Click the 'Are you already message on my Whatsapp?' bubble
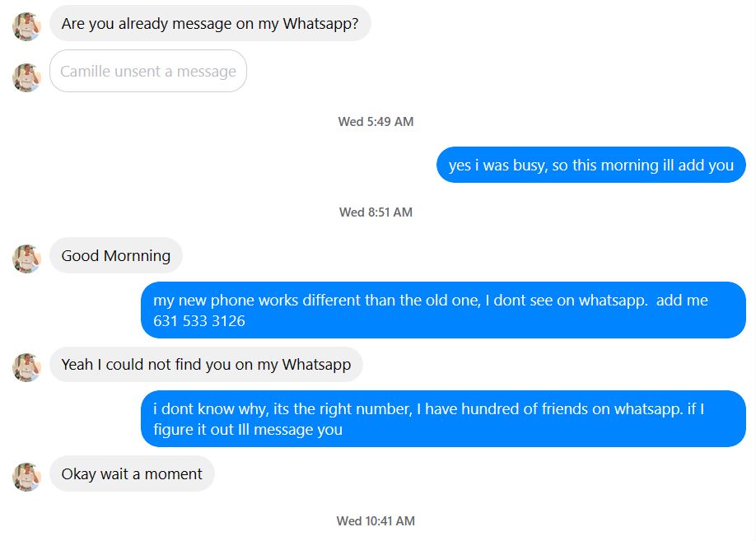This screenshot has width=756, height=541. (210, 24)
